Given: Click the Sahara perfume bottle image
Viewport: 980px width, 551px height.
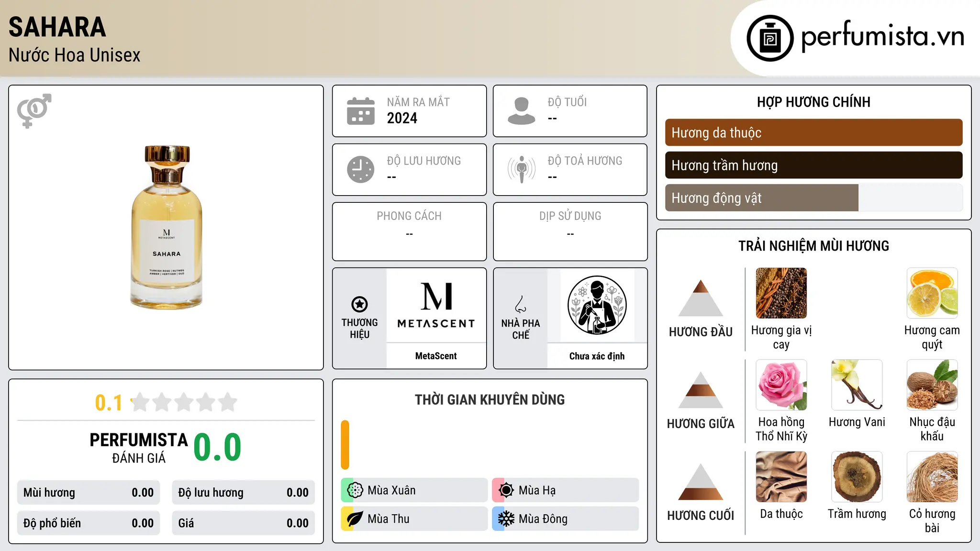Looking at the screenshot, I should [167, 227].
